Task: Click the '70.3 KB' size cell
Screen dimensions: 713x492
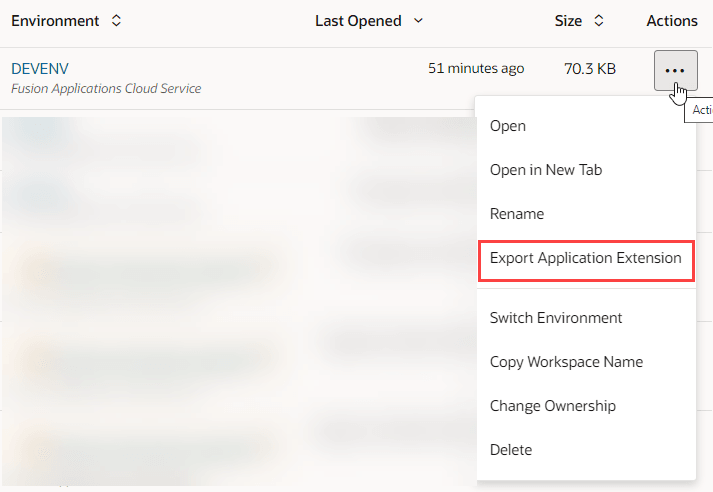Action: pyautogui.click(x=590, y=69)
